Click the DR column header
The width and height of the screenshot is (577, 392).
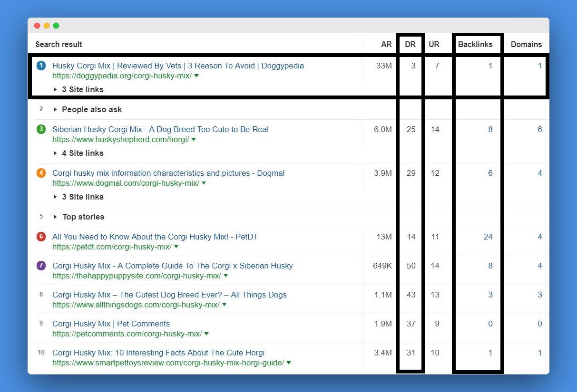(410, 44)
